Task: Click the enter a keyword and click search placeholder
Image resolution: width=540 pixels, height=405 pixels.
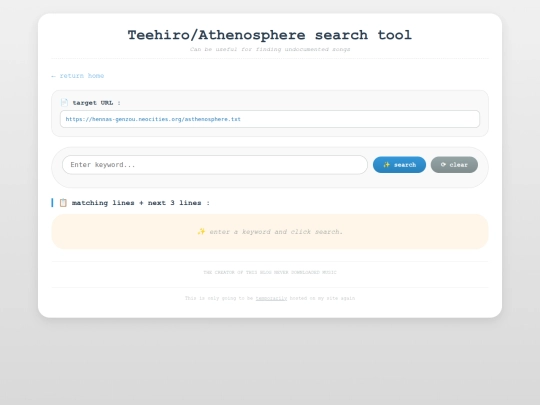Action: 276,232
